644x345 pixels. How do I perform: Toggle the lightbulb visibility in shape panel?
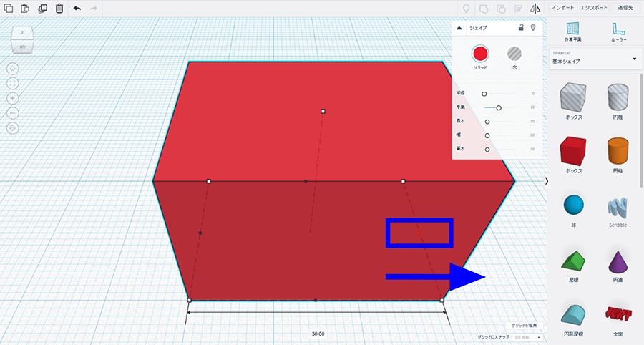click(x=533, y=28)
